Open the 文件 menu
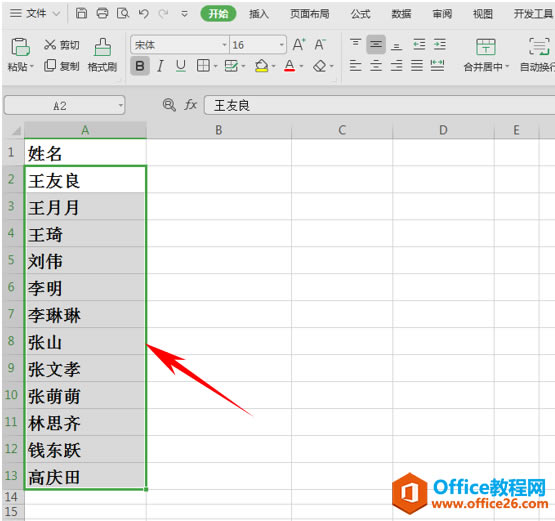 36,14
